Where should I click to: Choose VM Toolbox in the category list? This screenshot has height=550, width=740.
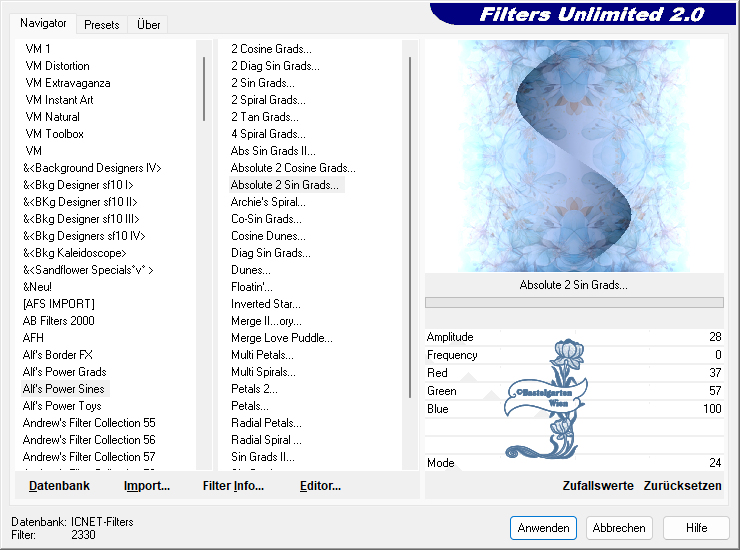point(54,134)
